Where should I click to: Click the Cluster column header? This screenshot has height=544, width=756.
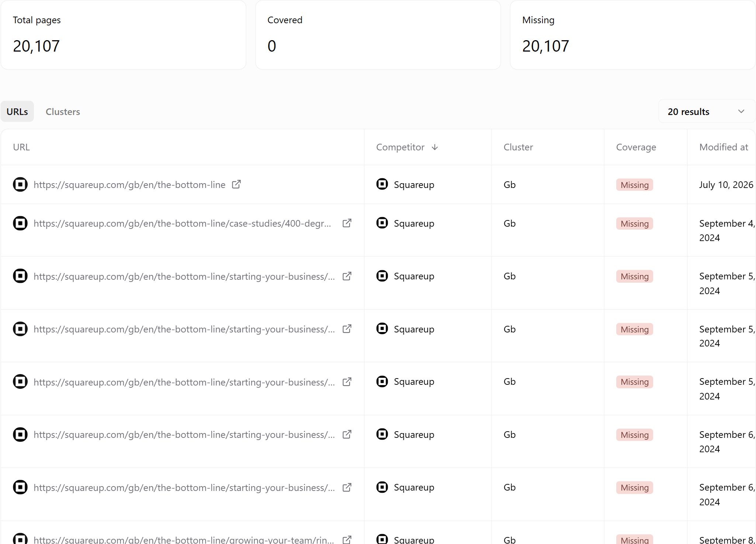click(518, 147)
